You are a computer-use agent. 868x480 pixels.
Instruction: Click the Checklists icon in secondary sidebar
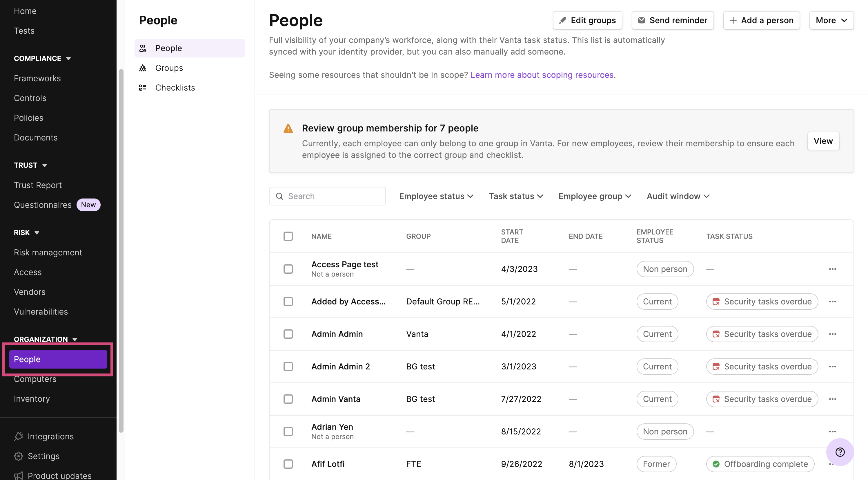pyautogui.click(x=143, y=88)
